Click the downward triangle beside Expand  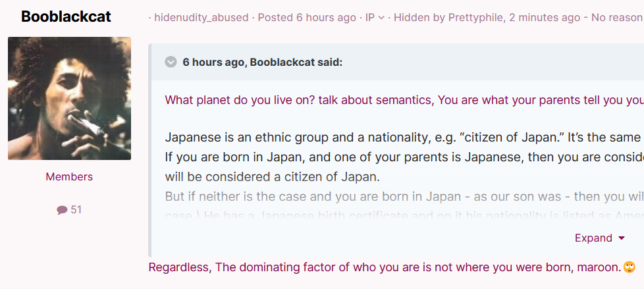click(x=622, y=238)
